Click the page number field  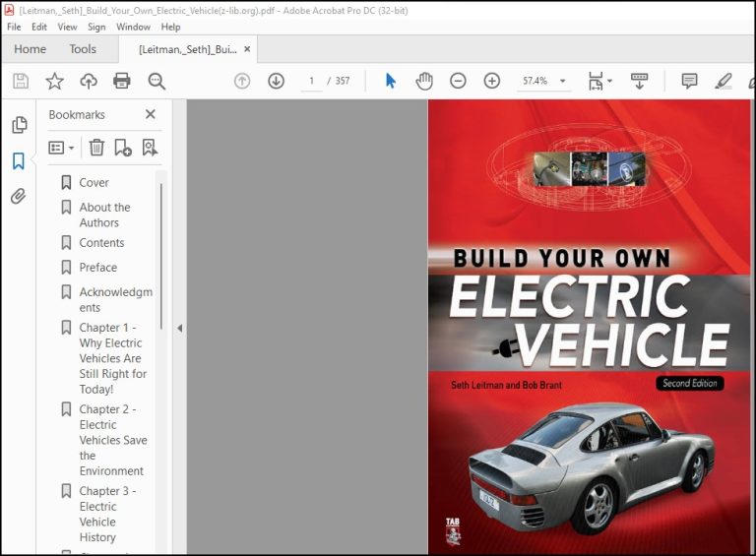tap(311, 81)
